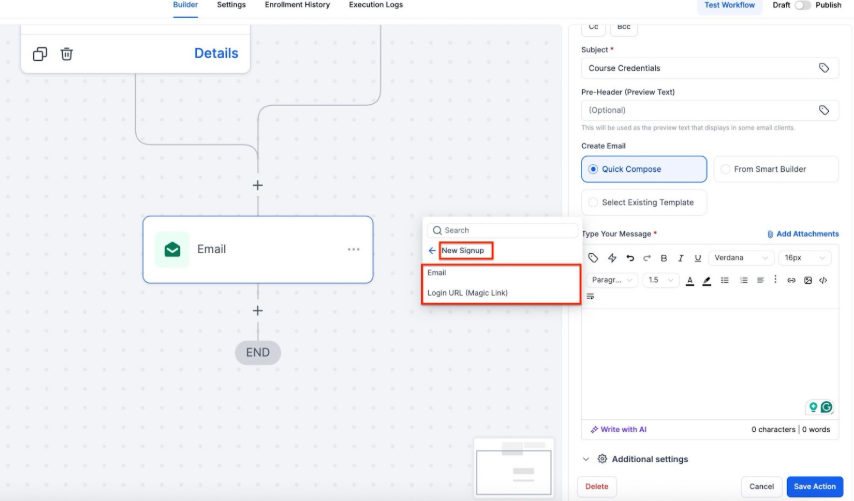Click the text color picker icon
Viewport: 854px width, 501px height.
coord(690,280)
